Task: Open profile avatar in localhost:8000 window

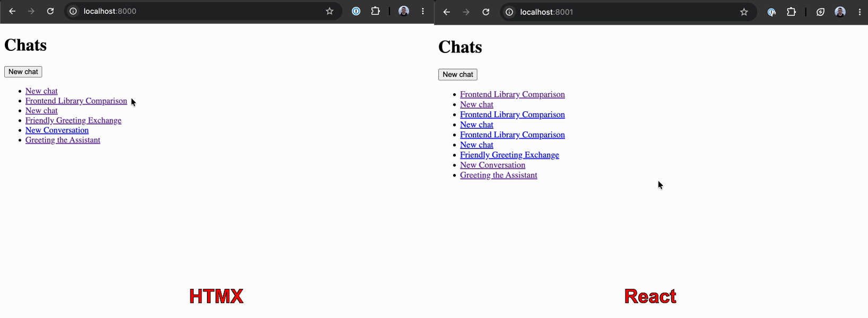Action: tap(404, 11)
